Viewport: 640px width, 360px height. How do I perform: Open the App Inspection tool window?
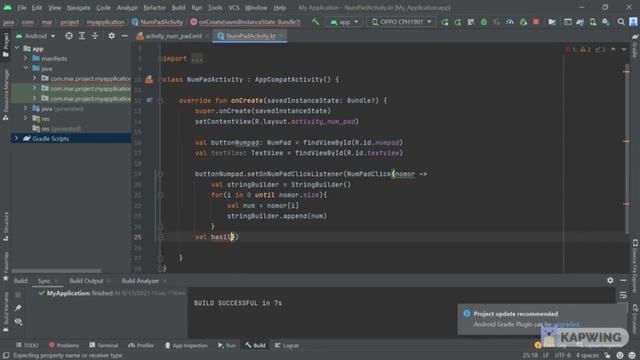coord(186,345)
